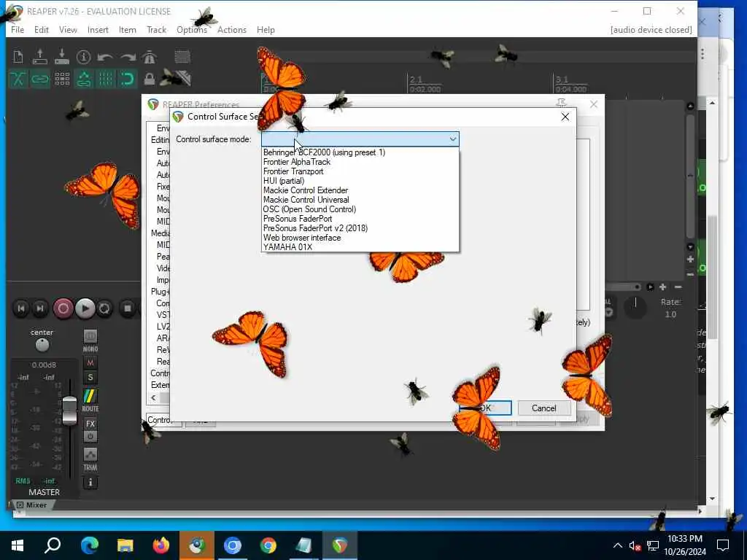
Task: Click Cancel in Control Surface Settings
Action: (544, 408)
